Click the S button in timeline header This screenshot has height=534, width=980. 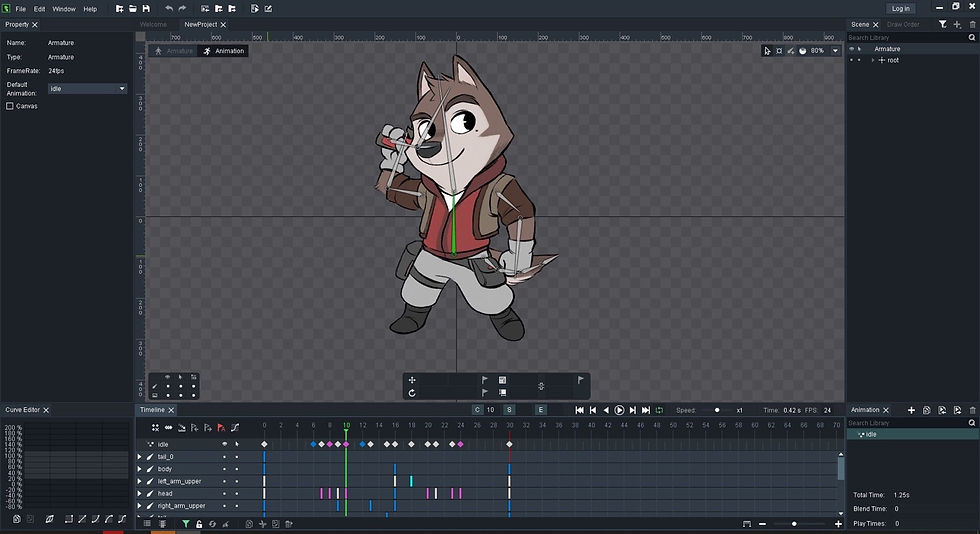[x=509, y=410]
